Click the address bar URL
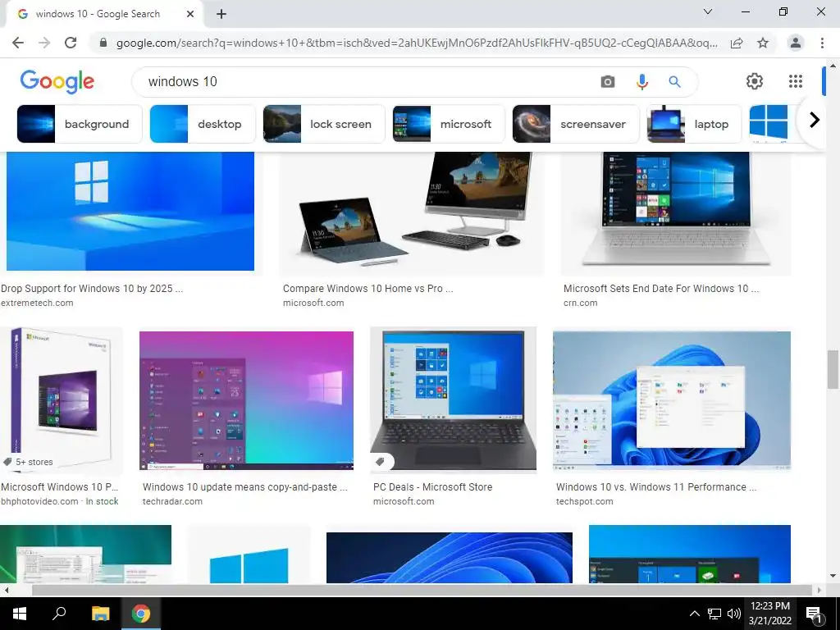 (417, 43)
